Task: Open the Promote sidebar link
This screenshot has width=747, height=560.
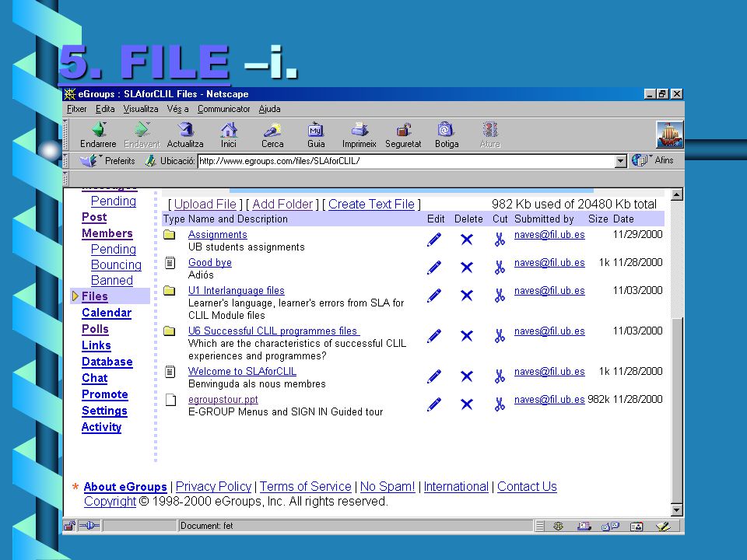Action: pyautogui.click(x=105, y=395)
